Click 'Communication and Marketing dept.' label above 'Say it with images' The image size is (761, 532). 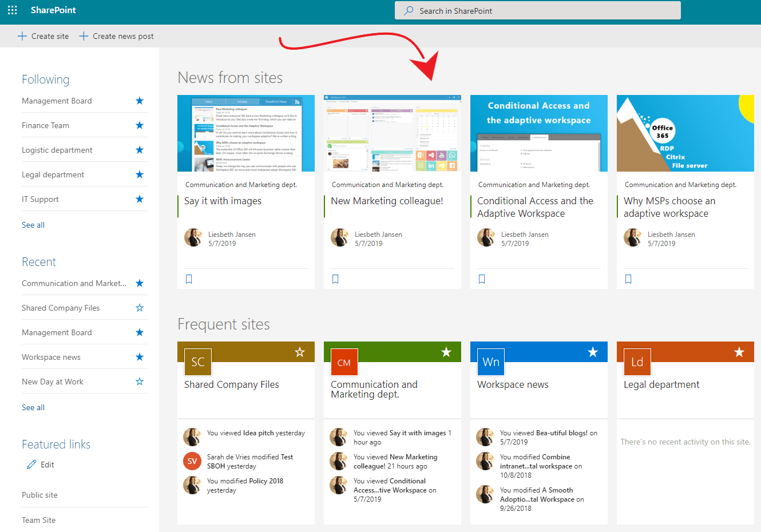(x=241, y=185)
